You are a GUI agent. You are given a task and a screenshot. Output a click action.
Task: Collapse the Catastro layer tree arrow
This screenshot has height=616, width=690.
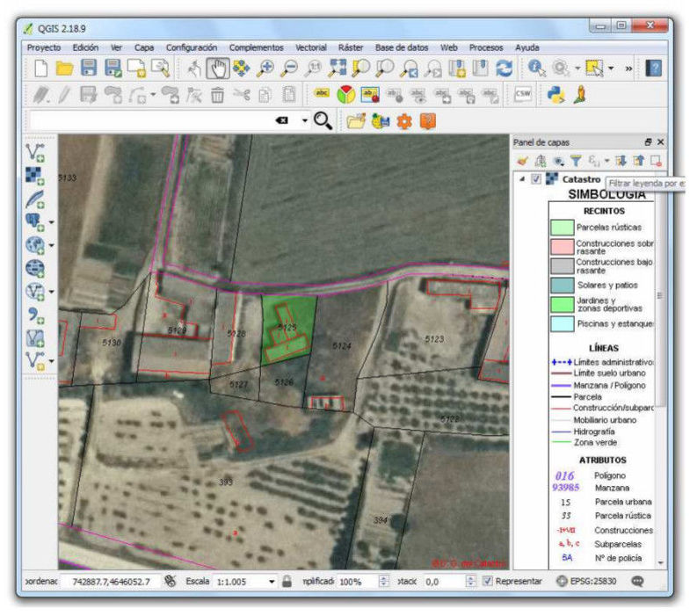click(522, 179)
